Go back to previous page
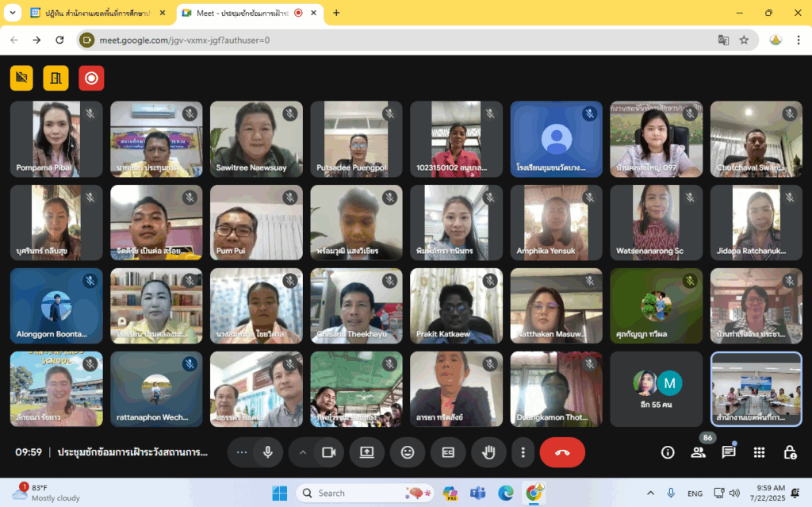This screenshot has width=812, height=507. [14, 40]
